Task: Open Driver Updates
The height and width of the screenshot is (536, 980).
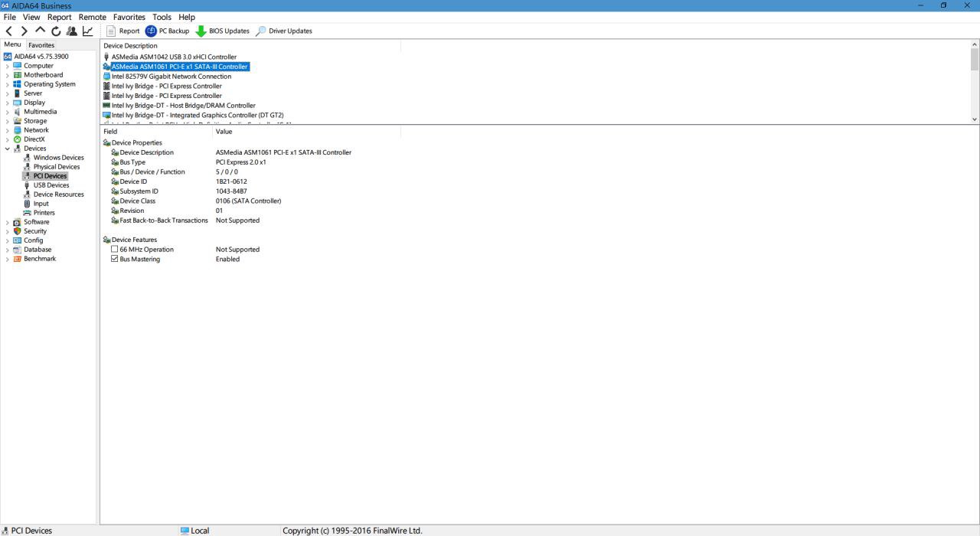Action: (x=284, y=31)
